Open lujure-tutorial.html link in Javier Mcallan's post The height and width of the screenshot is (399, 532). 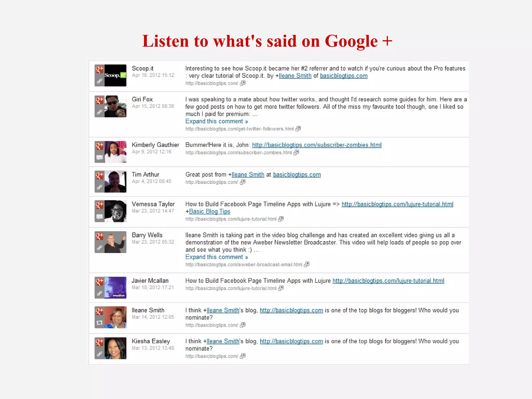pos(388,281)
